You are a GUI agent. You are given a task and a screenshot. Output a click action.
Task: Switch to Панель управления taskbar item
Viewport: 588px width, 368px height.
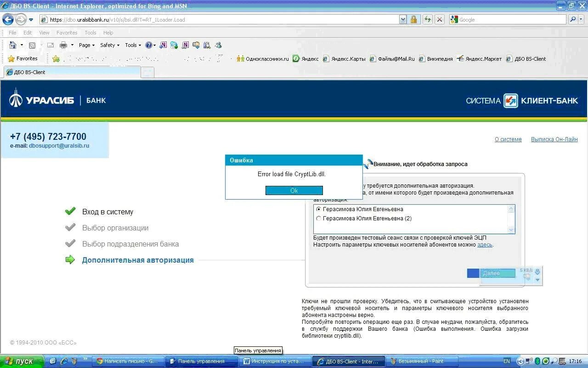coord(201,361)
